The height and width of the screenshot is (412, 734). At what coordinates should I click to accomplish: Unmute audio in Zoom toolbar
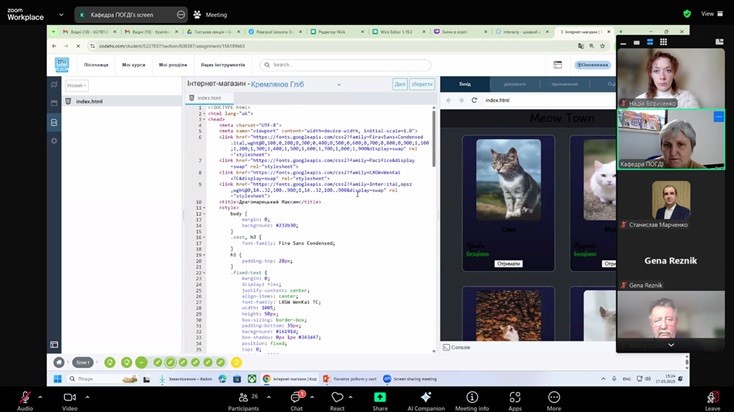point(25,397)
